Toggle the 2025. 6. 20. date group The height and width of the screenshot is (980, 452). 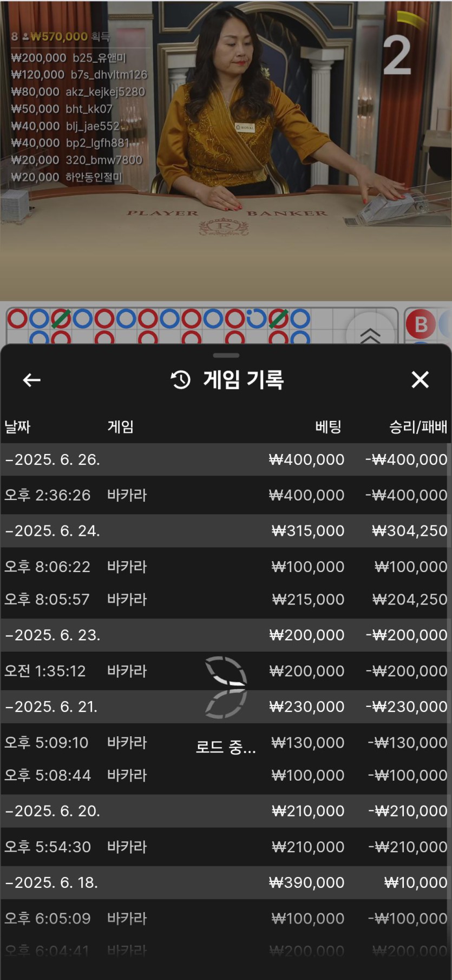53,811
